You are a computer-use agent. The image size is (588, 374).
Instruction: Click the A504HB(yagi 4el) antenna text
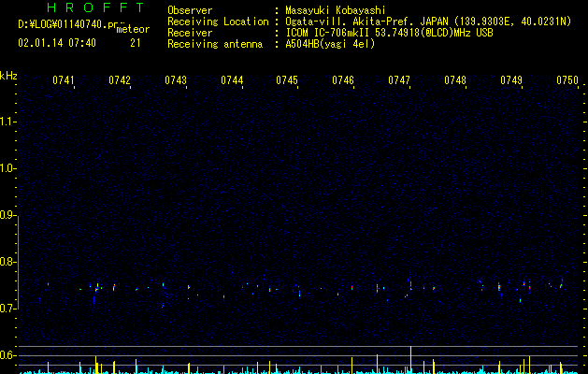330,44
